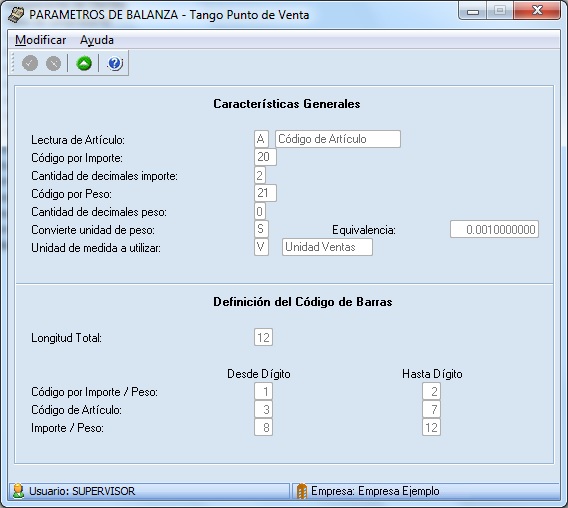Click the building icon beside Empresa
The width and height of the screenshot is (568, 508).
[x=302, y=491]
